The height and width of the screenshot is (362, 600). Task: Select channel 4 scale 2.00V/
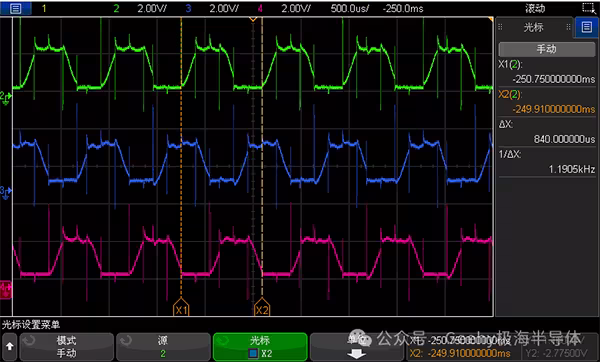296,8
